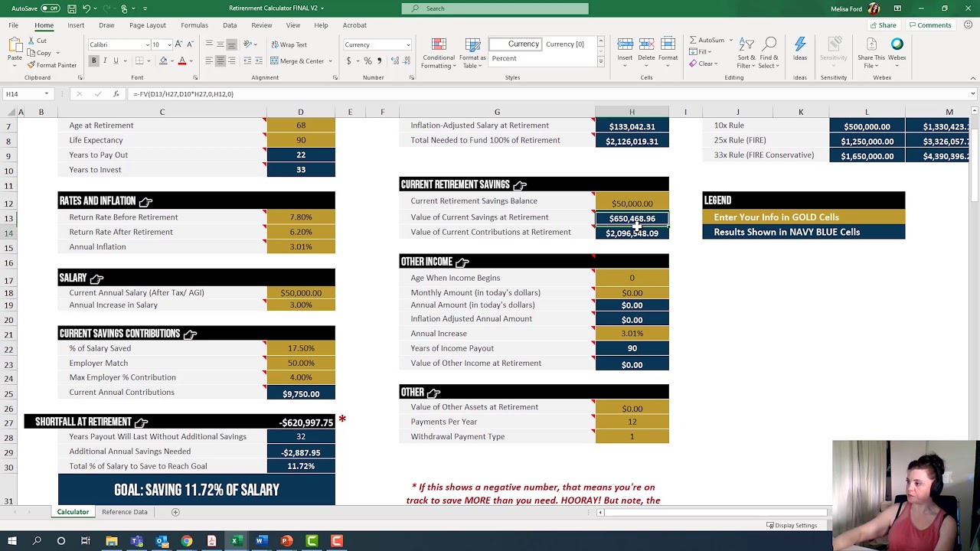Click the Save icon in title bar

(x=71, y=8)
